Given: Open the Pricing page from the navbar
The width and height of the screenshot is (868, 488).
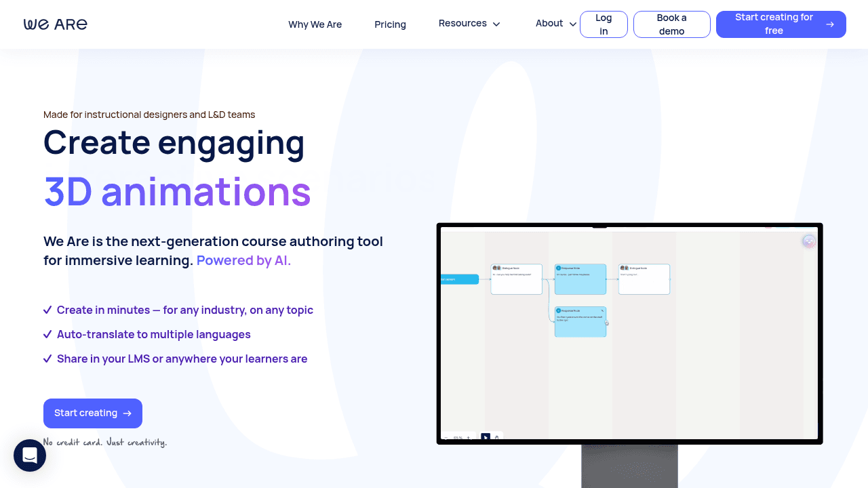Looking at the screenshot, I should [x=390, y=24].
